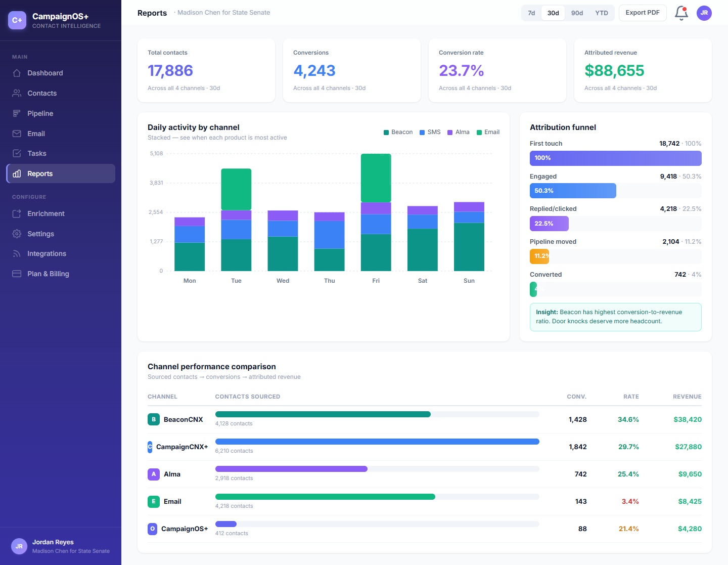Click the Jordan Reyes profile name

(53, 542)
